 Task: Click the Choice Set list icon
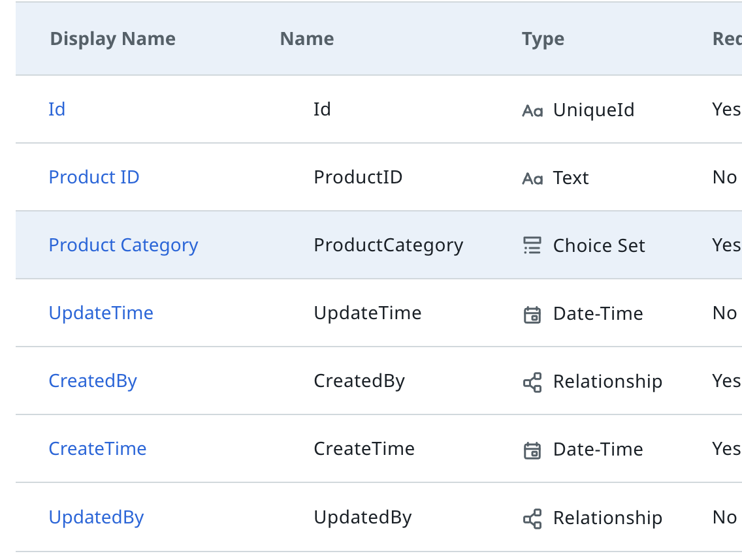[x=532, y=245]
